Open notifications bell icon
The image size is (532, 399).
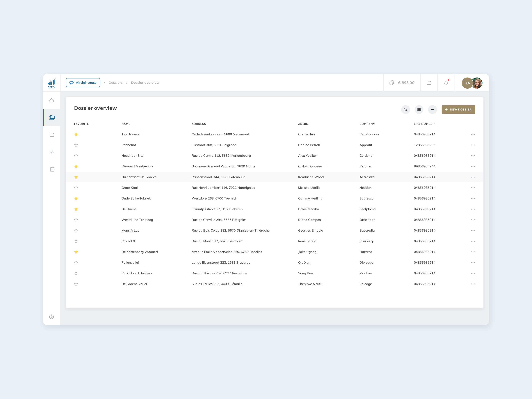point(446,83)
